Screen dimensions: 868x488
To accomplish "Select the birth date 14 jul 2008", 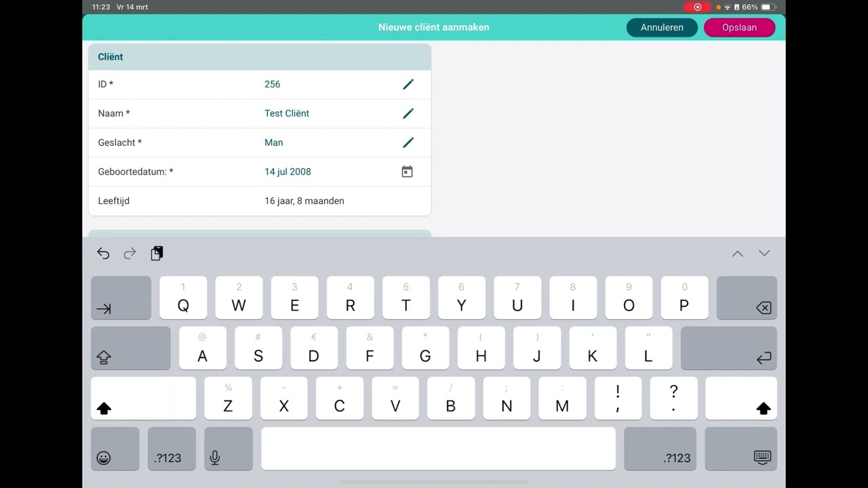I will [x=288, y=171].
